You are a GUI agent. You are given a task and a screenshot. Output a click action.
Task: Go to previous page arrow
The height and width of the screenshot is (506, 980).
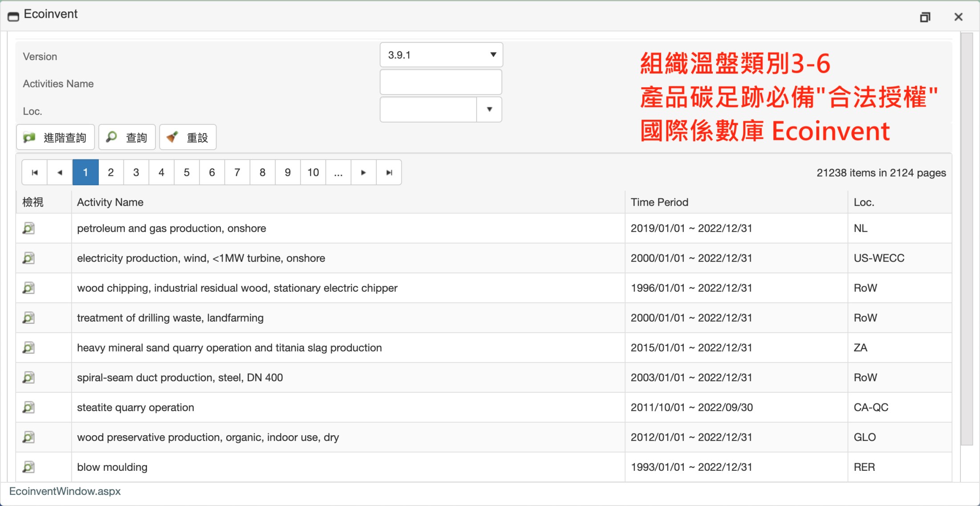pos(60,172)
